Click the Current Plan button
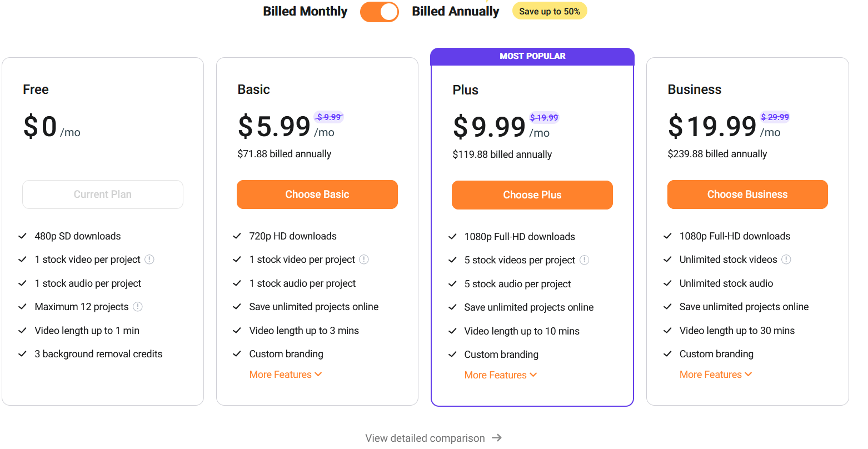 coord(103,194)
